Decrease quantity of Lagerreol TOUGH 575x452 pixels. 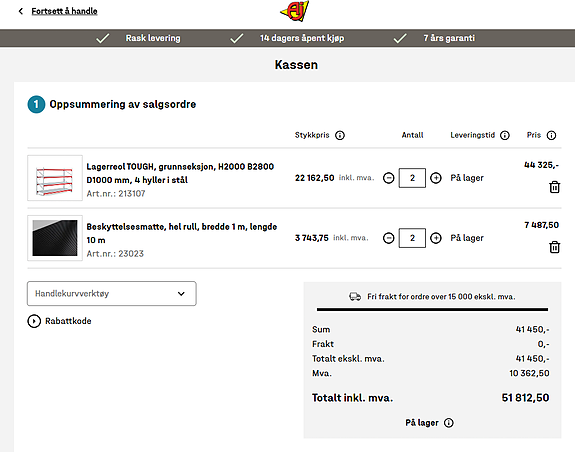coord(388,178)
